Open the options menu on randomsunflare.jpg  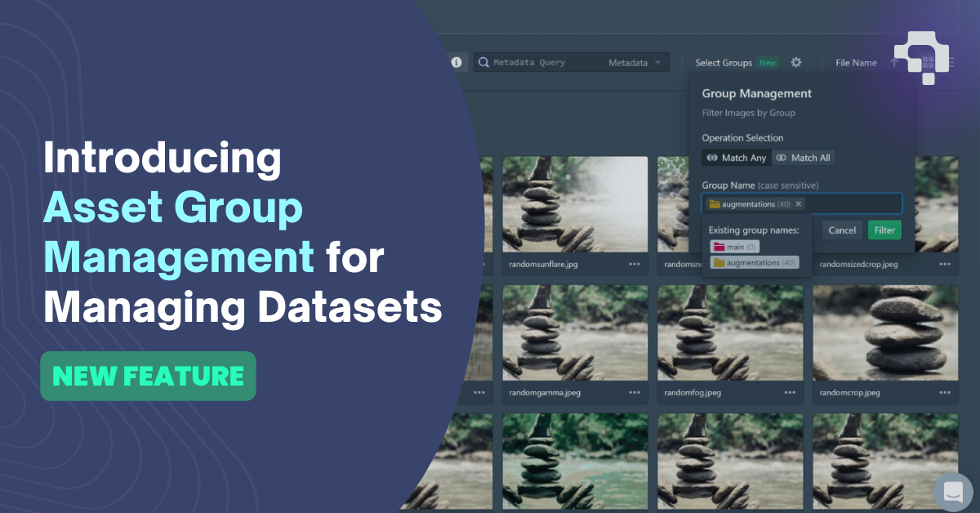(x=635, y=263)
